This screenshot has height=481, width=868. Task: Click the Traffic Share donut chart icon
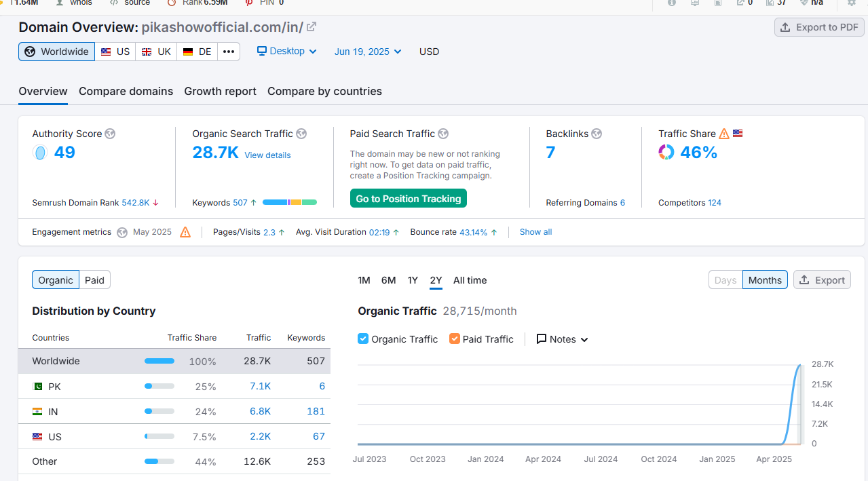(x=666, y=153)
